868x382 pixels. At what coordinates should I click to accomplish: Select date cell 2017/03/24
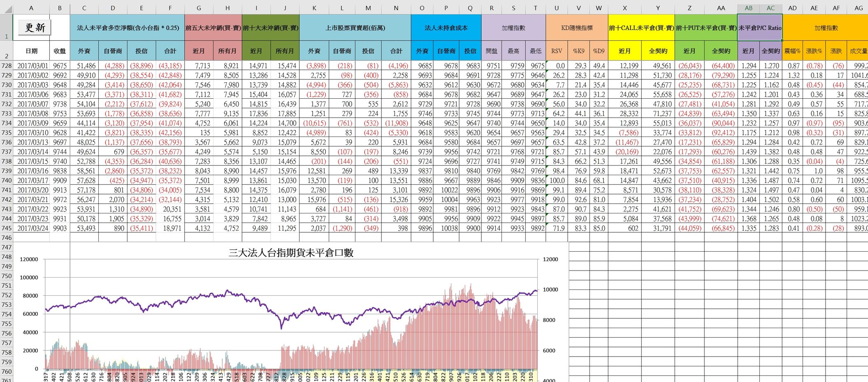click(x=31, y=228)
